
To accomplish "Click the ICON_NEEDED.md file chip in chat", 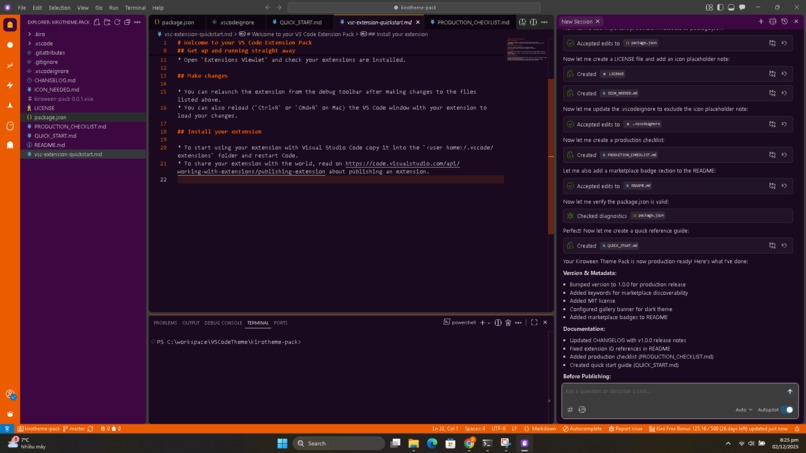I will 620,93.
